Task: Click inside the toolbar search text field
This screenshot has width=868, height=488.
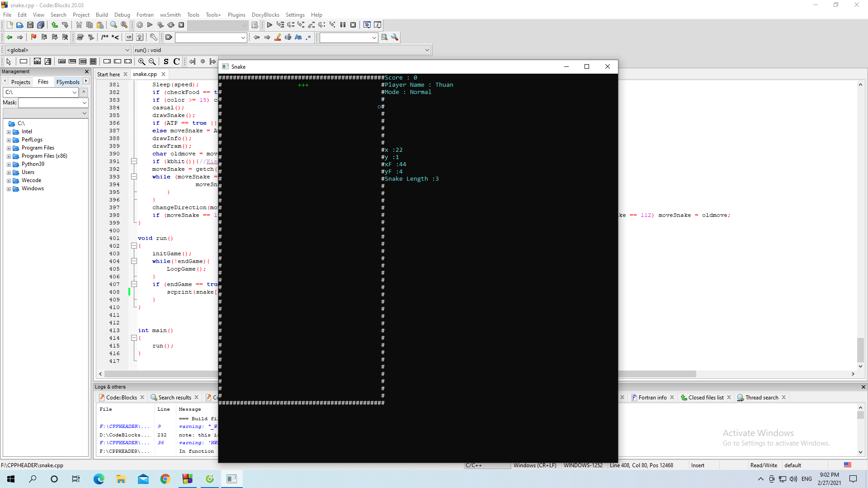Action: click(x=346, y=38)
